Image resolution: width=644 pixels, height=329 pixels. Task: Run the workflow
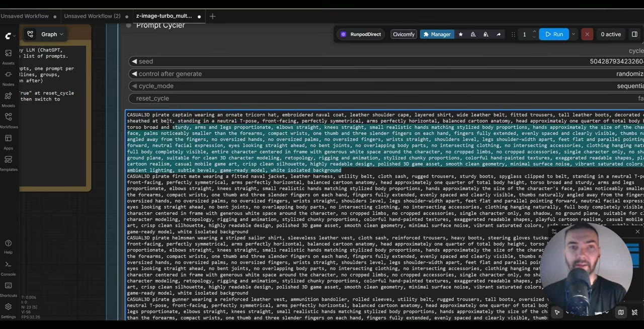coord(554,34)
